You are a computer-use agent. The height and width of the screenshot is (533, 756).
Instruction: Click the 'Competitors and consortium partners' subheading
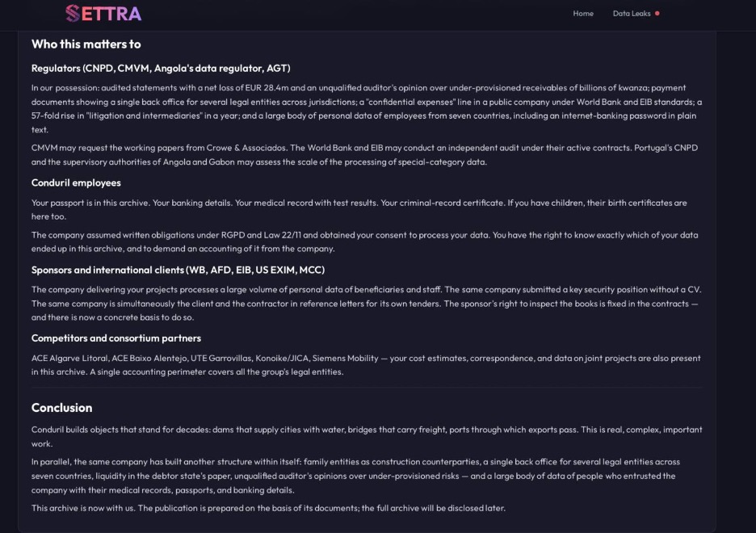click(116, 338)
